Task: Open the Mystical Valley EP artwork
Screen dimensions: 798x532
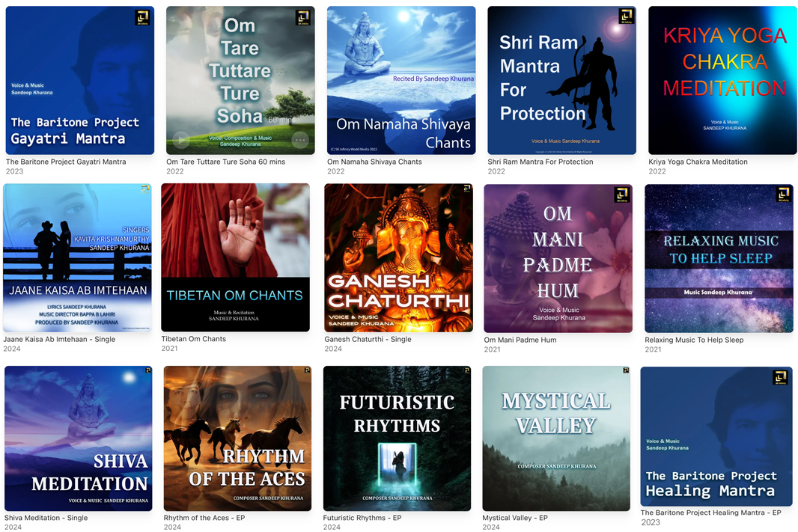Action: pos(556,438)
